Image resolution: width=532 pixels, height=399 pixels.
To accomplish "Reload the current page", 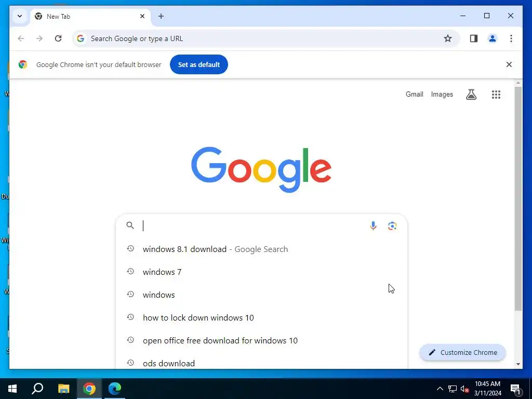I will [58, 38].
